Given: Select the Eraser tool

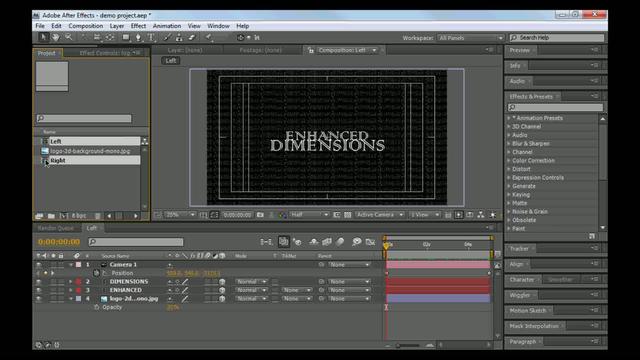Looking at the screenshot, I should click(192, 38).
